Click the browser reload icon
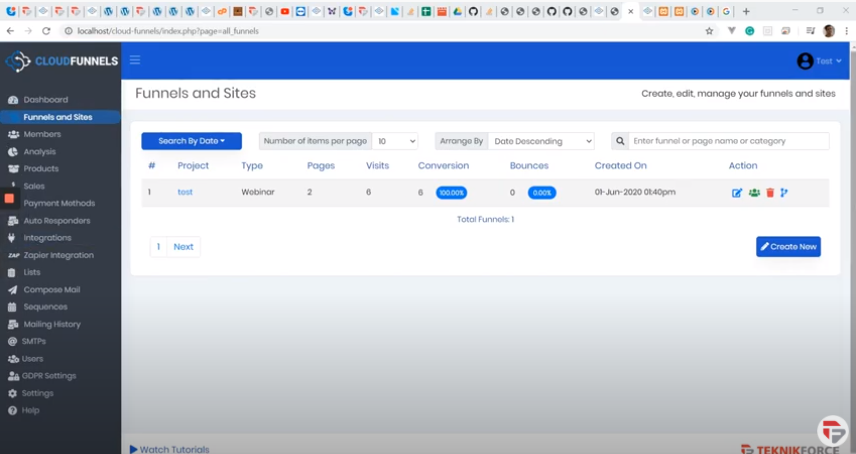This screenshot has width=856, height=454. (x=46, y=31)
